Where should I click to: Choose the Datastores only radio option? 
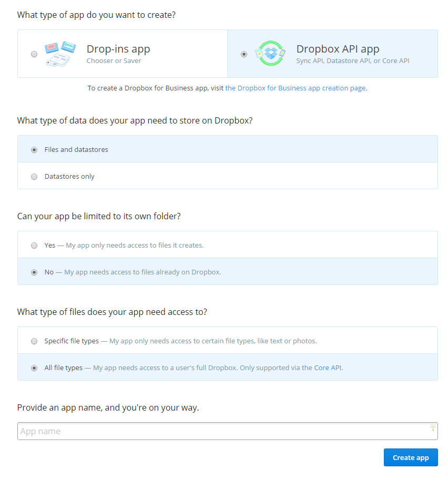[34, 177]
